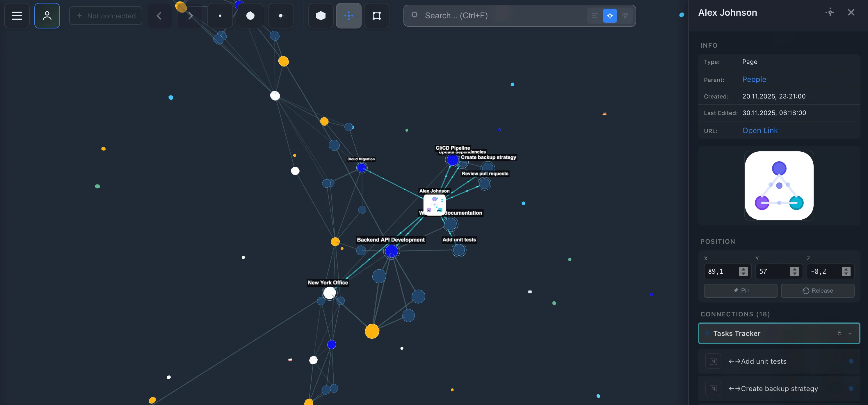Viewport: 868px width, 405px height.
Task: Select the list view mode in search bar
Action: coord(594,15)
